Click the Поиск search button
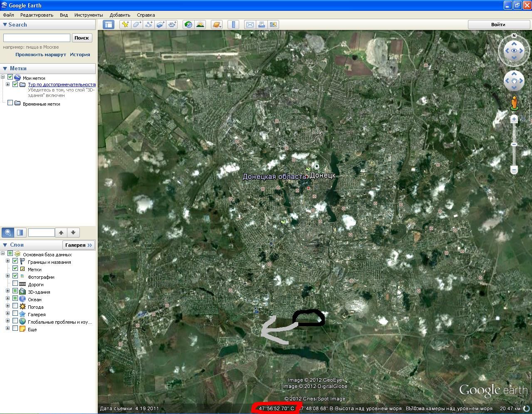Viewport: 532px width, 414px height. pos(82,38)
